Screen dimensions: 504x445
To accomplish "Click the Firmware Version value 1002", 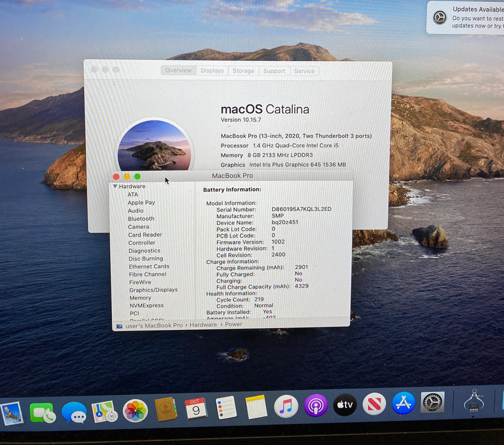I will [x=278, y=242].
